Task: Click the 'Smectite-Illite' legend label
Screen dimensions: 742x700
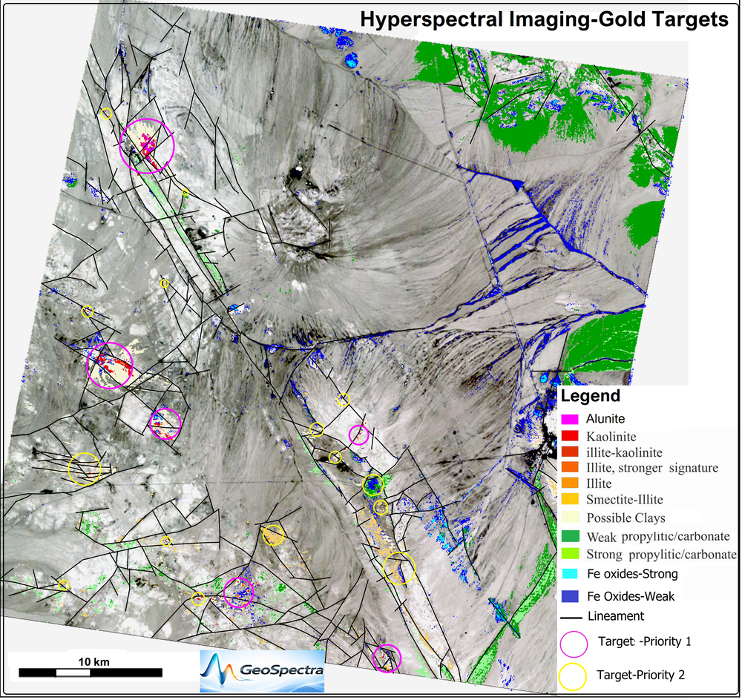Action: click(x=625, y=499)
